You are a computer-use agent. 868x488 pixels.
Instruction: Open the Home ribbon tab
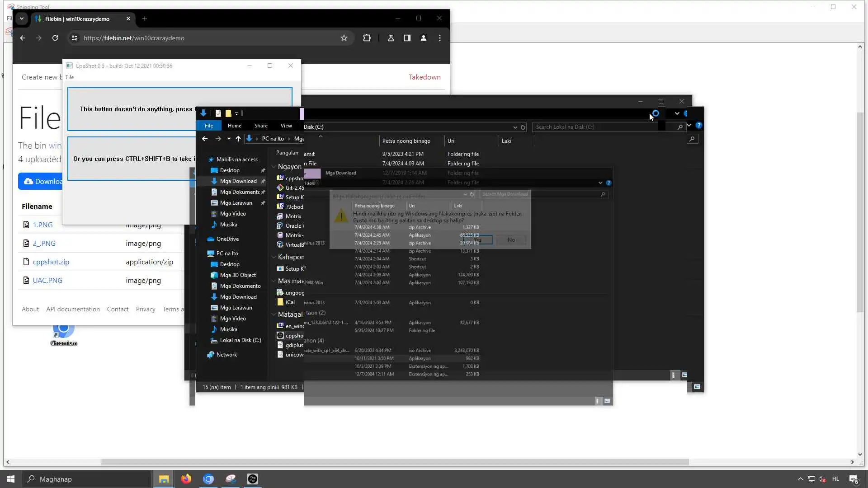[234, 126]
